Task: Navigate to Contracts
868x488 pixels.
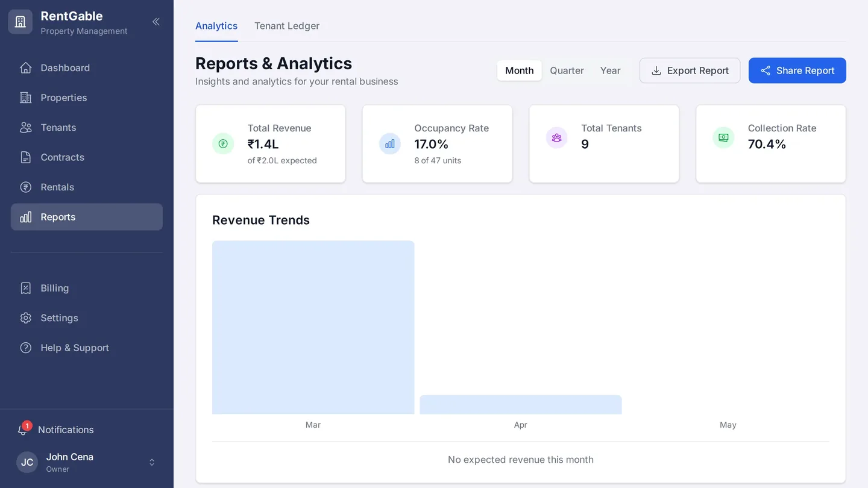Action: click(87, 157)
